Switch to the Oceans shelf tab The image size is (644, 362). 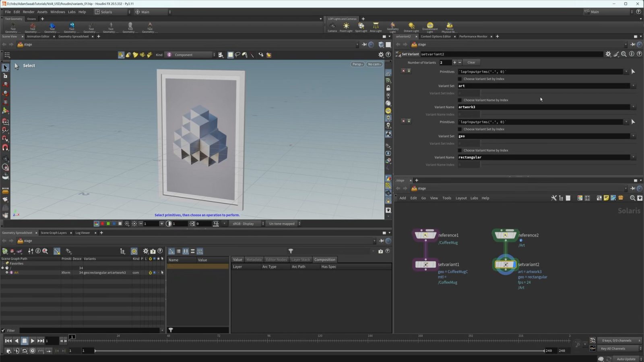click(x=31, y=19)
